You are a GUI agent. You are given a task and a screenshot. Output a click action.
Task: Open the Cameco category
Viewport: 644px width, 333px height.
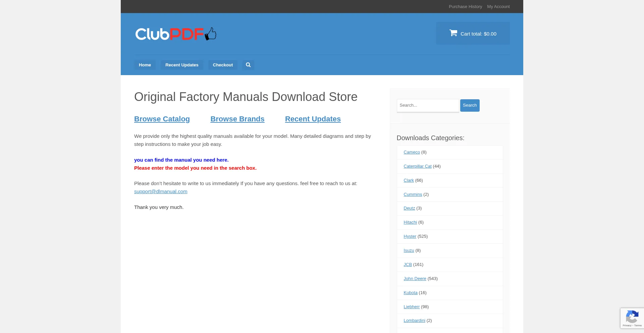click(x=412, y=152)
